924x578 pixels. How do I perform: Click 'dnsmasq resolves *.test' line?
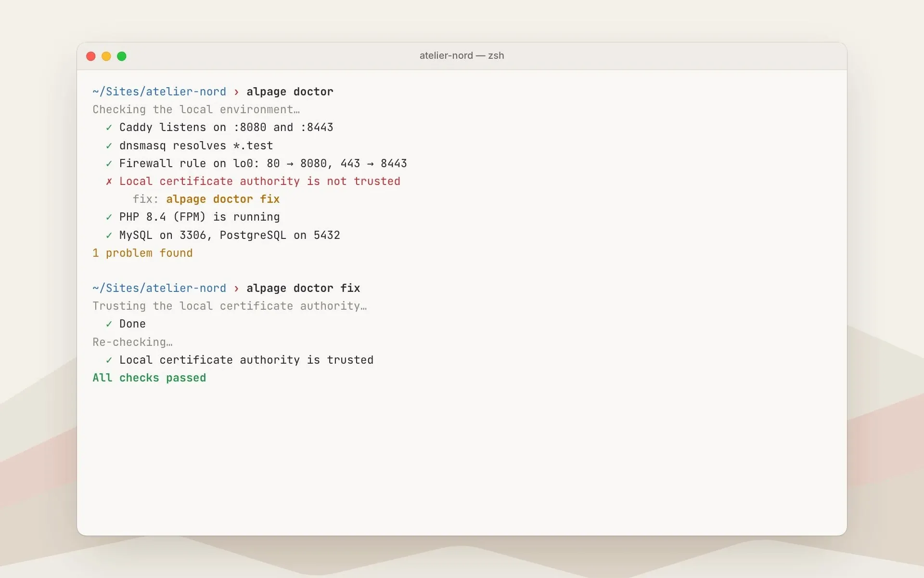pyautogui.click(x=196, y=145)
